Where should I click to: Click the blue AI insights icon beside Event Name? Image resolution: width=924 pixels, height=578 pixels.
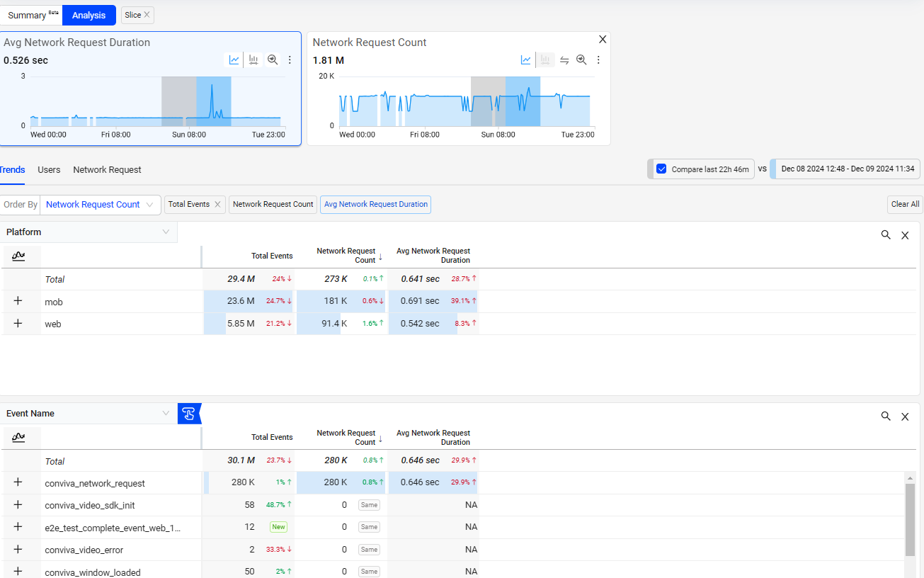(189, 414)
